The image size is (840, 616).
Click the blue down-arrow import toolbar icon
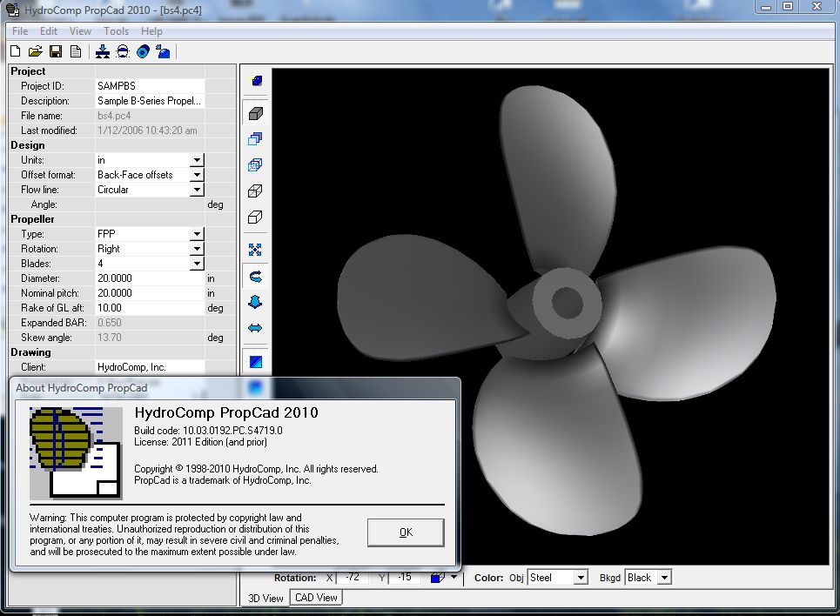coord(103,51)
